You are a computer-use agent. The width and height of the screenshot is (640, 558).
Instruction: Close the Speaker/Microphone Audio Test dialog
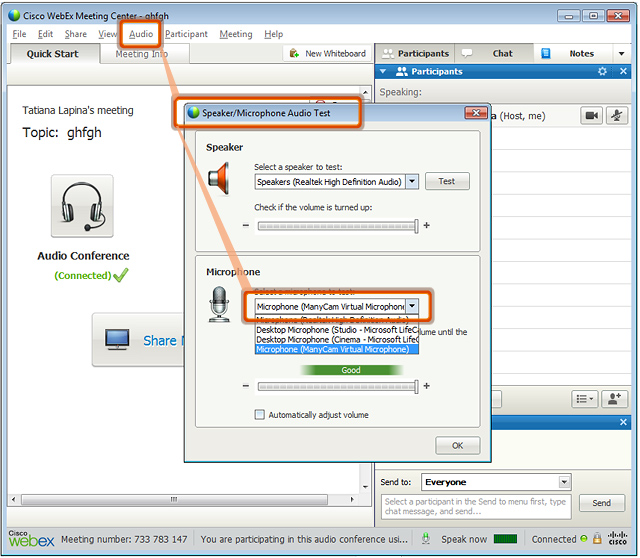476,113
